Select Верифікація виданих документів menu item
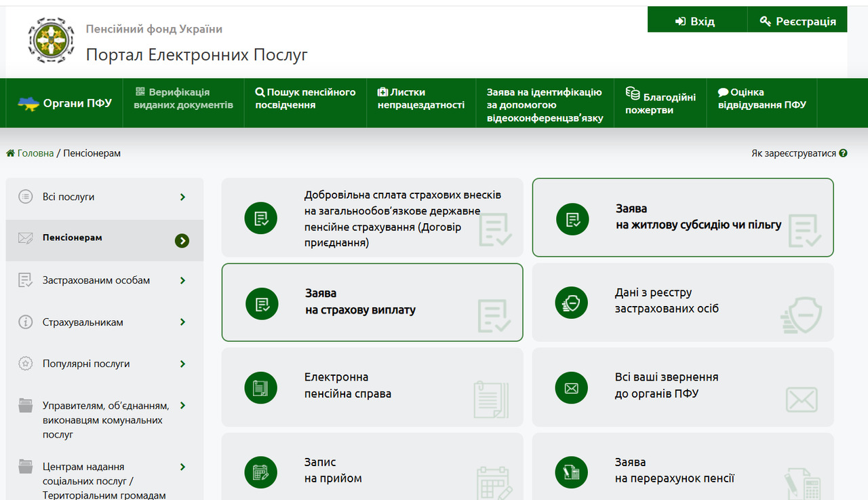868x500 pixels. 183,98
